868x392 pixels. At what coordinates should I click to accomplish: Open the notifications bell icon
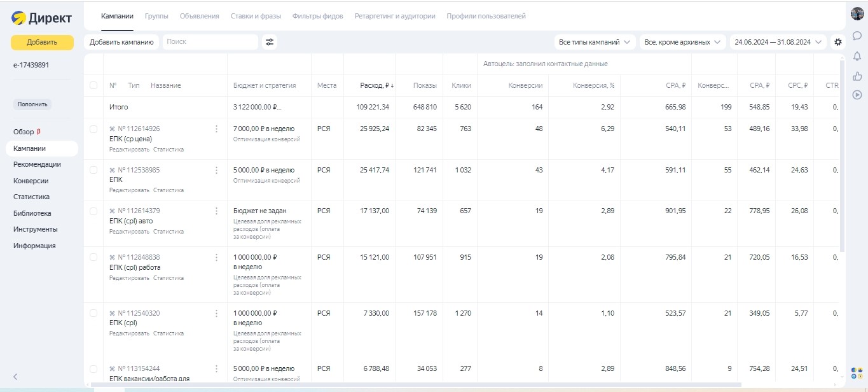pyautogui.click(x=857, y=56)
